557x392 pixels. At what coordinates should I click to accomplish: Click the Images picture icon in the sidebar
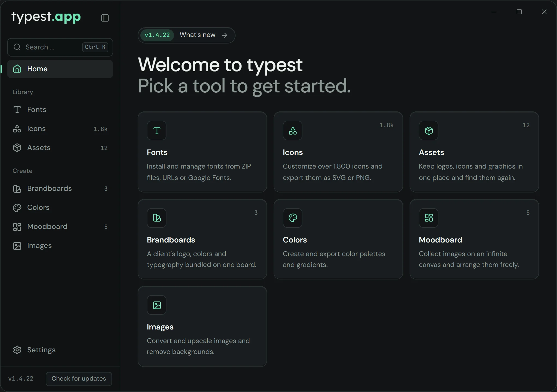coord(17,246)
